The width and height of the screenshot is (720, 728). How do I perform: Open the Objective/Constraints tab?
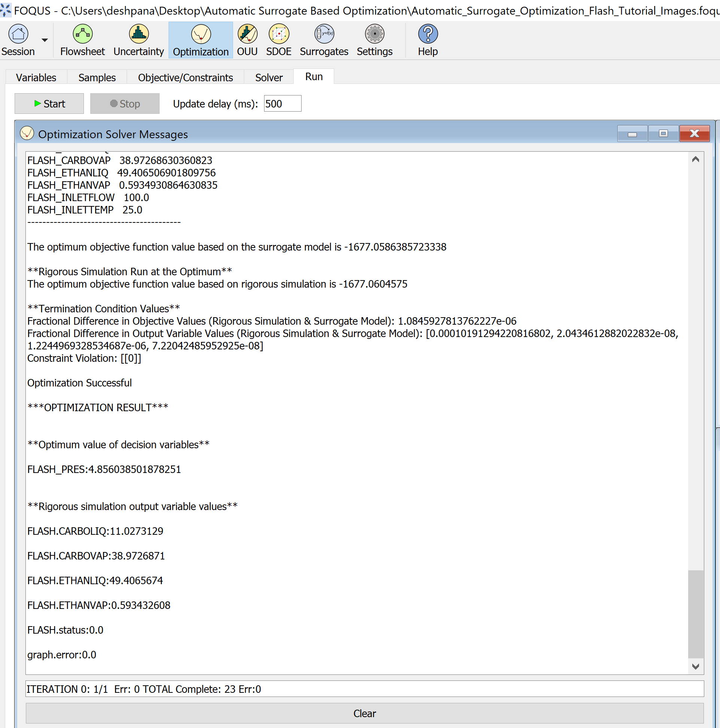pyautogui.click(x=185, y=77)
